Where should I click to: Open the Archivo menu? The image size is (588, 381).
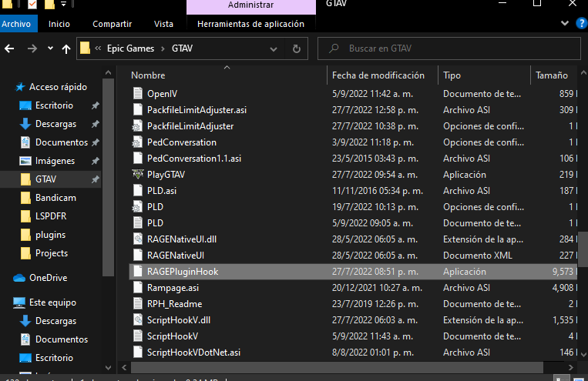pyautogui.click(x=16, y=24)
